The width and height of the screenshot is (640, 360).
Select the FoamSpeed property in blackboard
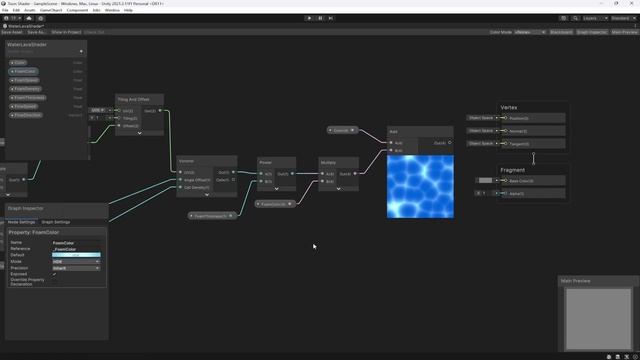coord(24,80)
